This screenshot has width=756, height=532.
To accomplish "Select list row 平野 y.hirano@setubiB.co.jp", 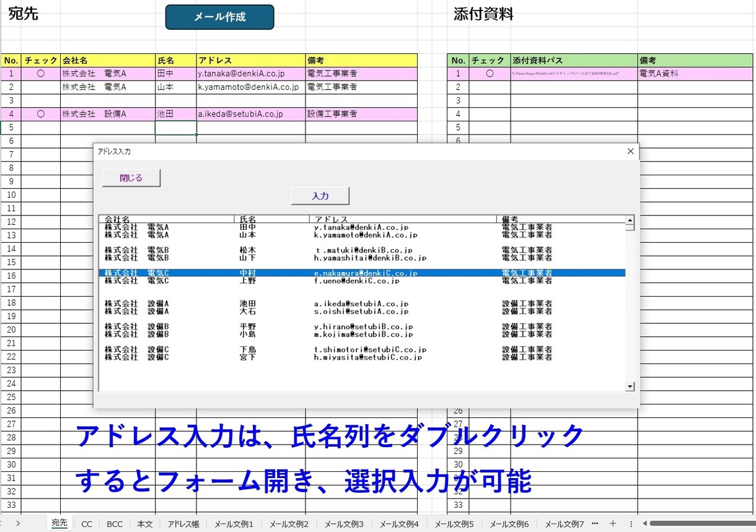I will (x=362, y=326).
